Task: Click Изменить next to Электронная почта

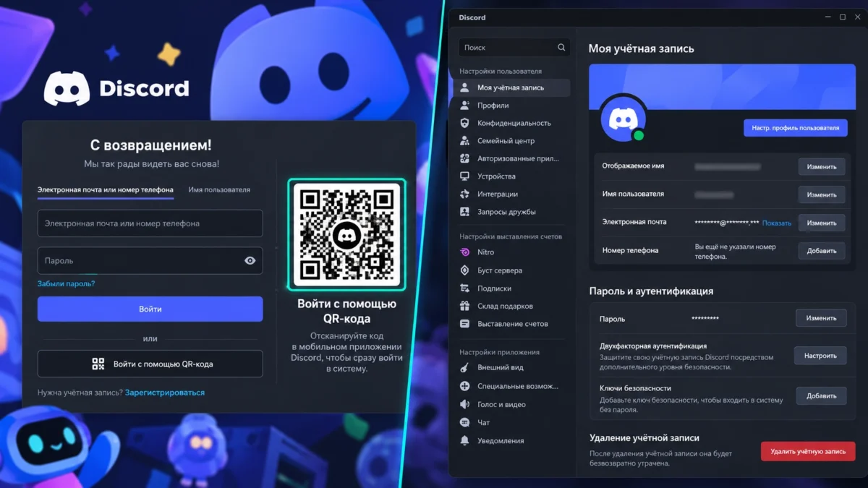Action: (822, 223)
